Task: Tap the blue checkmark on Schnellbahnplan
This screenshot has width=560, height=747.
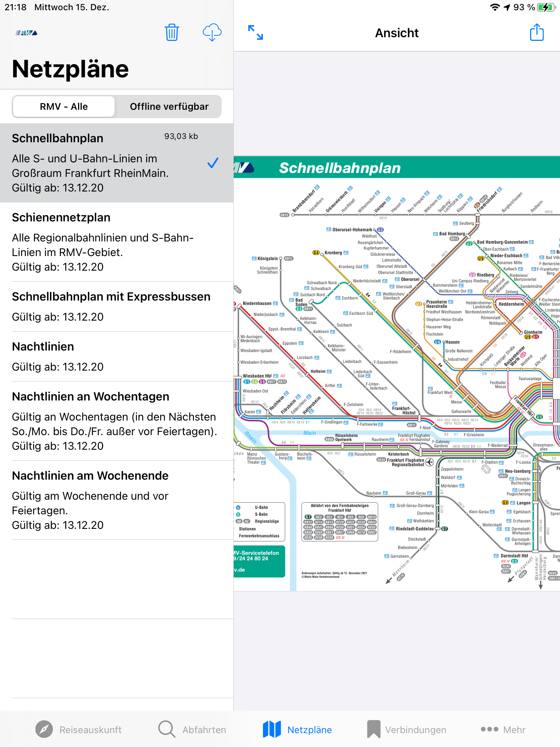Action: [x=213, y=163]
